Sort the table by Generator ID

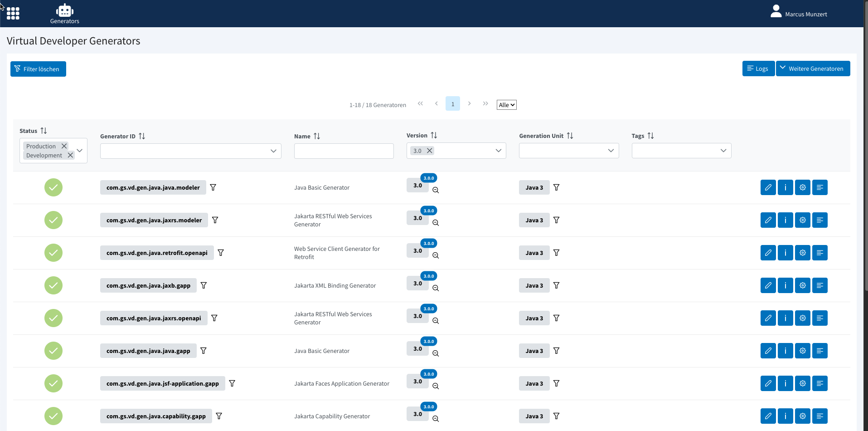click(142, 136)
